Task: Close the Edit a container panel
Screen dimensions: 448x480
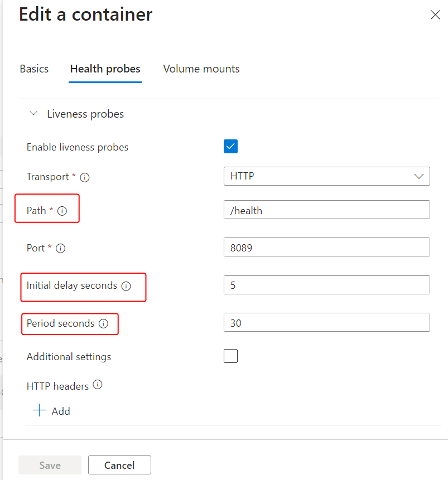Action: [x=435, y=15]
